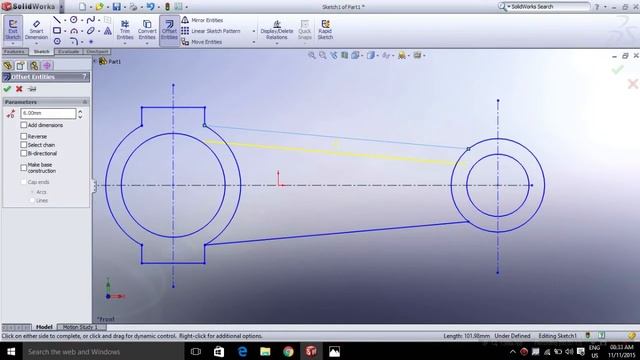Click Zoom to Fit in view toolbar

point(312,55)
